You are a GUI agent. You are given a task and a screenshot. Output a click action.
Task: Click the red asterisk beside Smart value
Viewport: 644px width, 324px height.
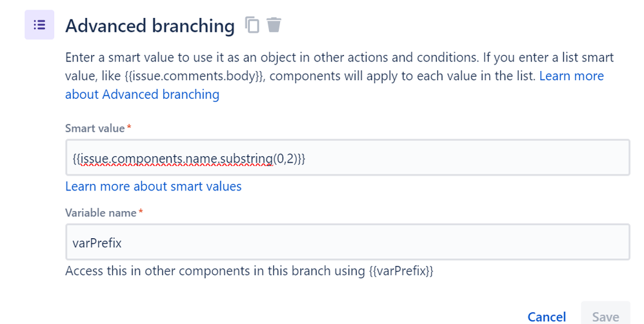pyautogui.click(x=129, y=128)
